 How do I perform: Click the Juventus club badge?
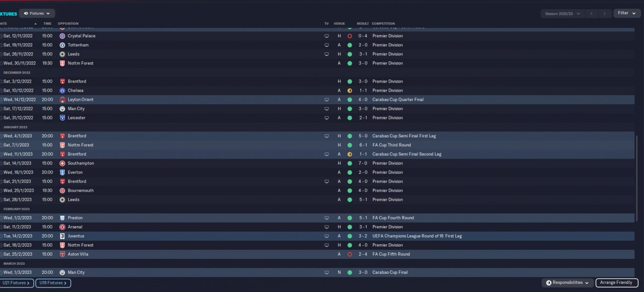62,236
